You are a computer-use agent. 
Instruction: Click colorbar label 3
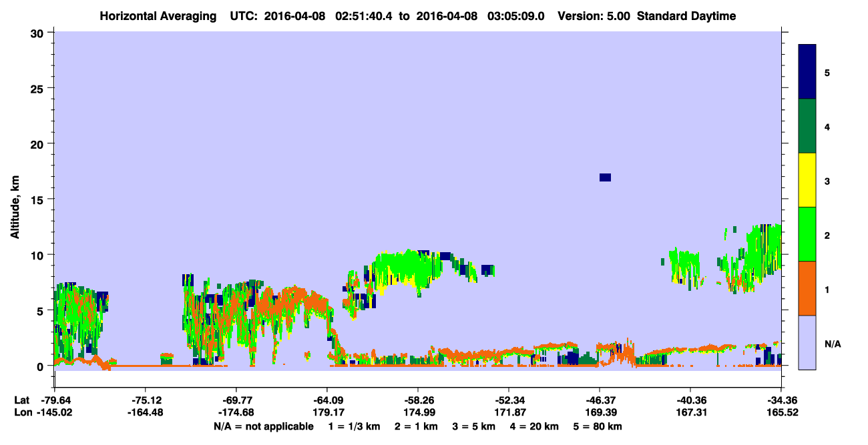pos(827,180)
